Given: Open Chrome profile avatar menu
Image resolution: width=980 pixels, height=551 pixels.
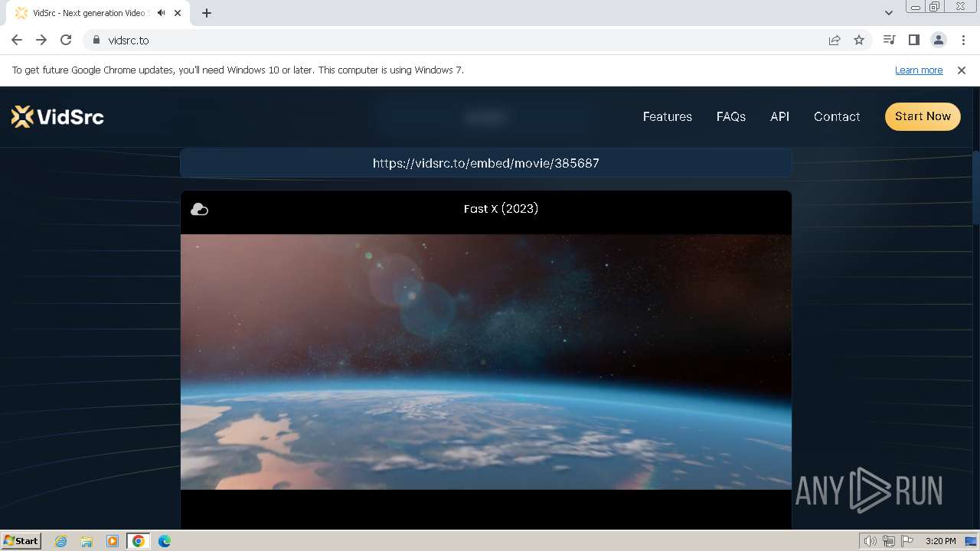Looking at the screenshot, I should [938, 40].
